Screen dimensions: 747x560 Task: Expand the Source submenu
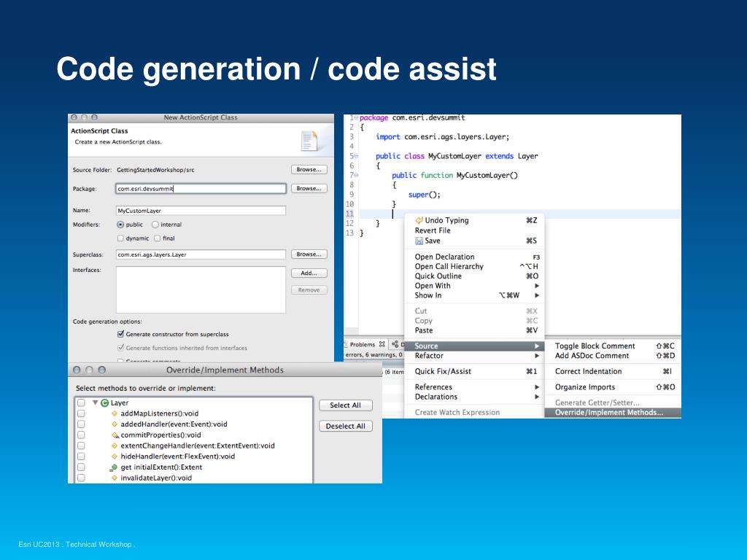click(x=474, y=346)
